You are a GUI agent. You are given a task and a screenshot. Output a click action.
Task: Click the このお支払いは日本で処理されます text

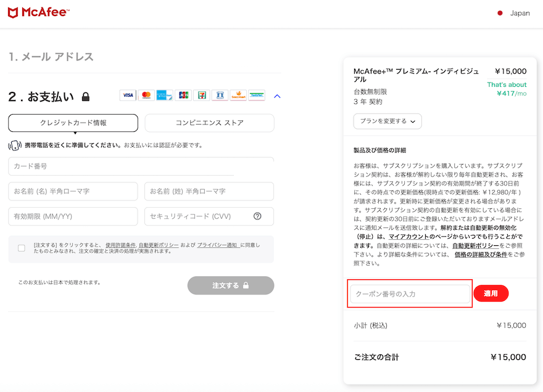[x=60, y=282]
